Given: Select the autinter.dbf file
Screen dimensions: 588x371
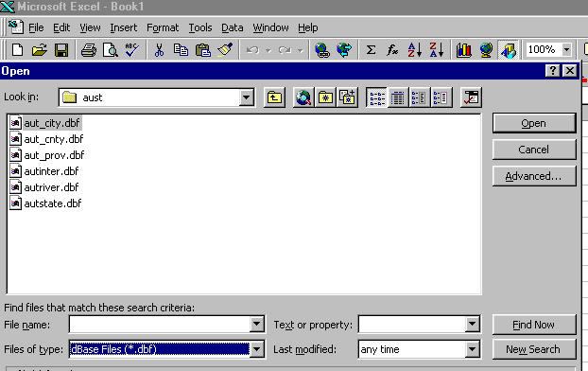Looking at the screenshot, I should coord(44,171).
